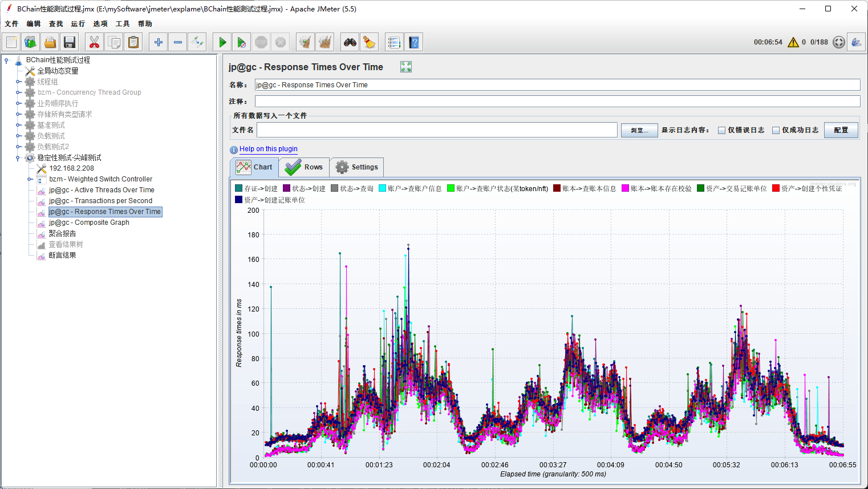Image resolution: width=868 pixels, height=489 pixels.
Task: Click the 配置 button
Action: [841, 130]
